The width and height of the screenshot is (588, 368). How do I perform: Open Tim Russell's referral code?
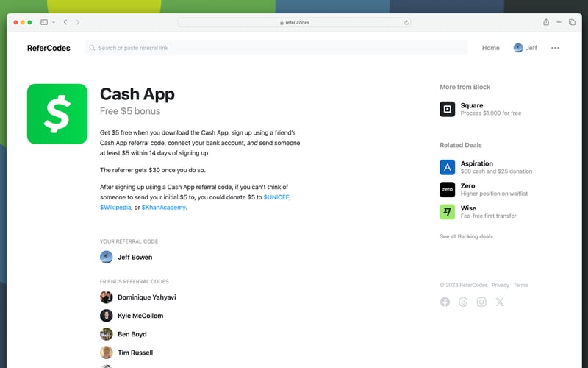[x=126, y=353]
